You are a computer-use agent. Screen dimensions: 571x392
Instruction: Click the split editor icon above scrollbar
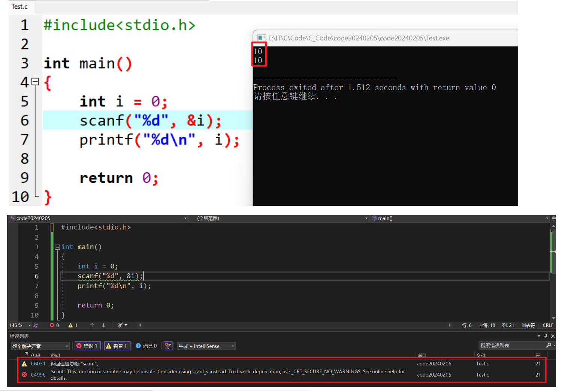point(553,218)
